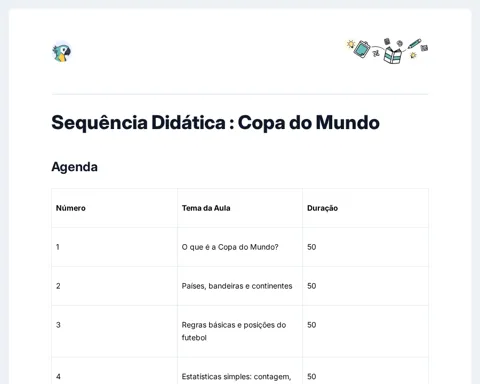Viewport: 480px width, 384px height.
Task: Click the parrot logo icon
Action: click(x=62, y=52)
